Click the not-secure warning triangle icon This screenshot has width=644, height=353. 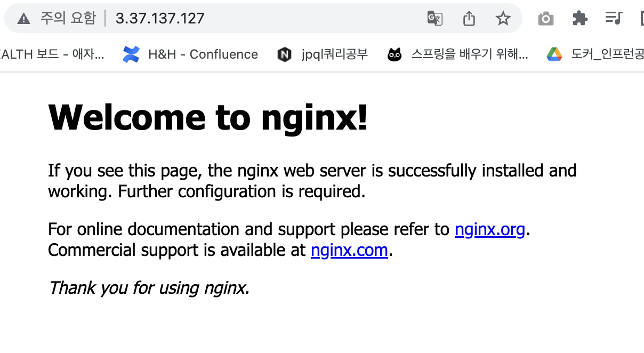[23, 19]
